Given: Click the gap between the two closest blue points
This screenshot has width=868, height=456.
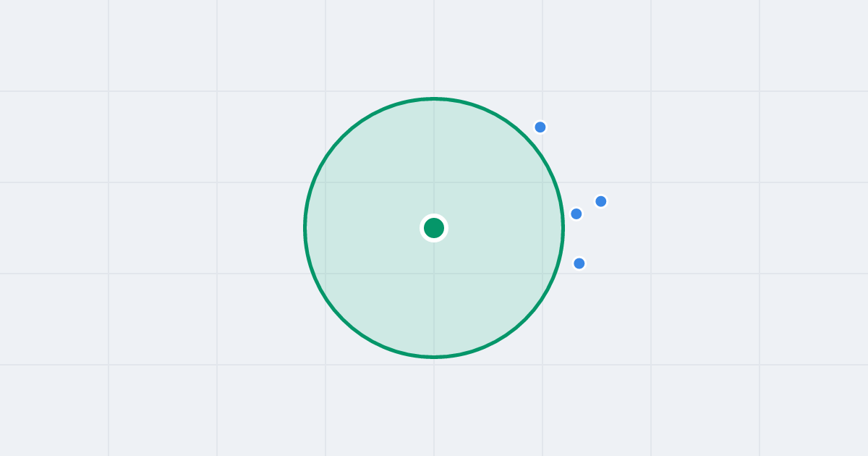Looking at the screenshot, I should (x=589, y=208).
